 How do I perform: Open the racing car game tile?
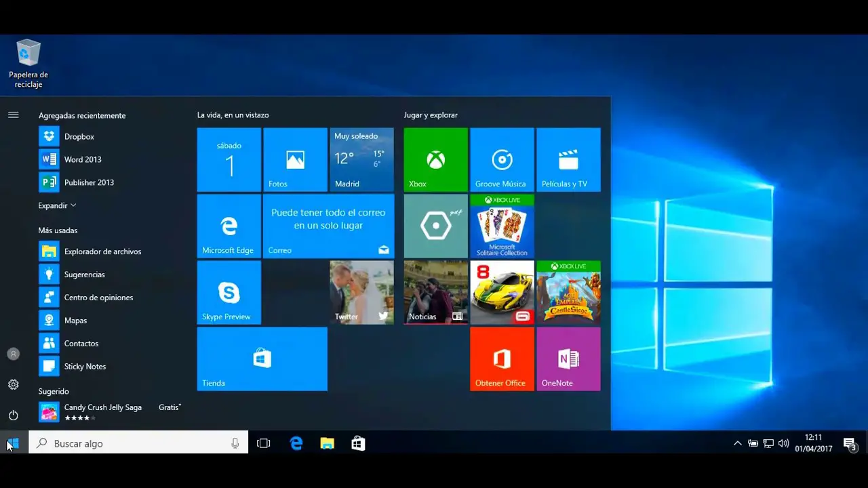click(x=502, y=293)
